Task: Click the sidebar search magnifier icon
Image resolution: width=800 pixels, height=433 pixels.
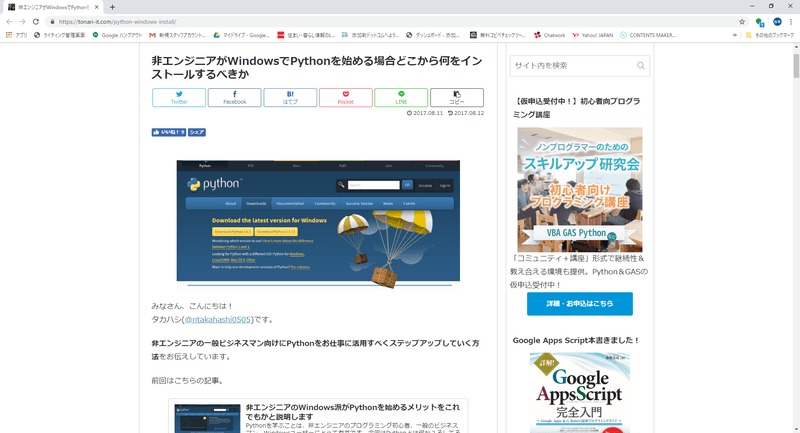Action: [641, 65]
